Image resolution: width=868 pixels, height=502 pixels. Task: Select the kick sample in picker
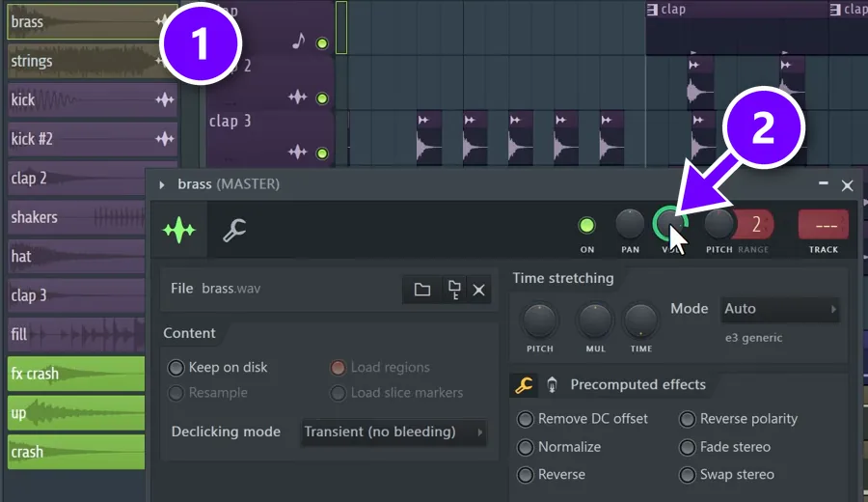pos(93,100)
